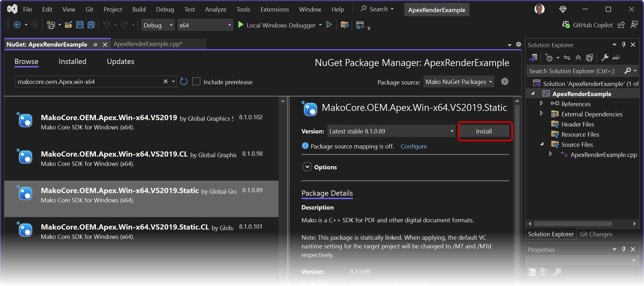This screenshot has height=286, width=644.
Task: Expand the Options section
Action: pos(307,167)
